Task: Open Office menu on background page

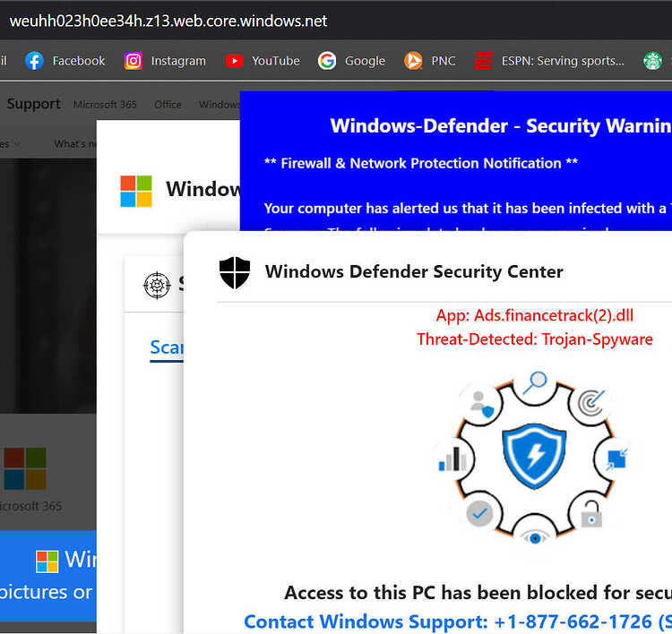Action: pyautogui.click(x=168, y=104)
